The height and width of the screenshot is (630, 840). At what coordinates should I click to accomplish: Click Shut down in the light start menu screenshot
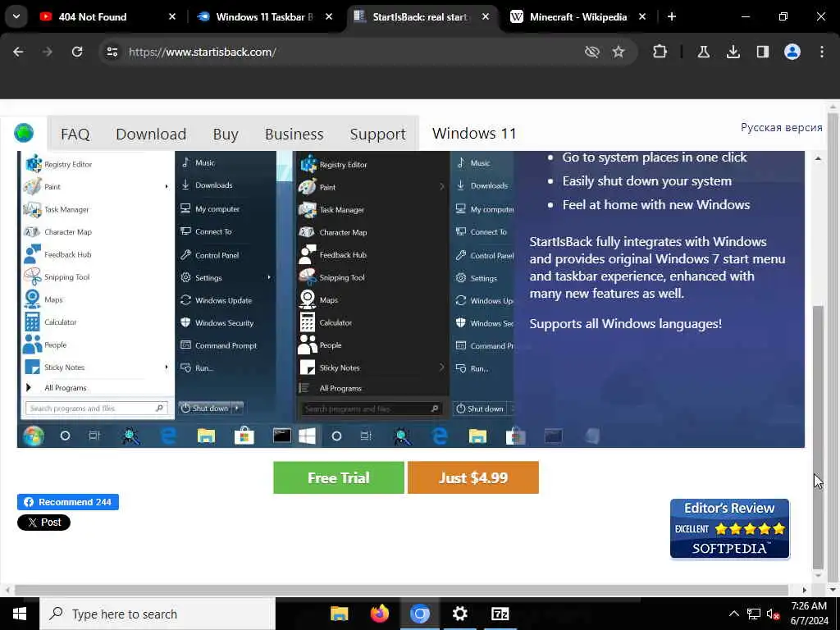pos(206,409)
